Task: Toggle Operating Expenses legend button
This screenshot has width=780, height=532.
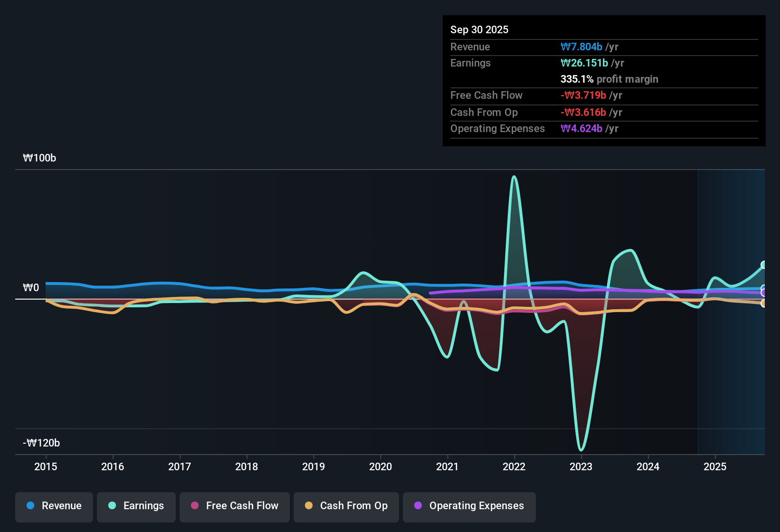Action: pos(469,506)
